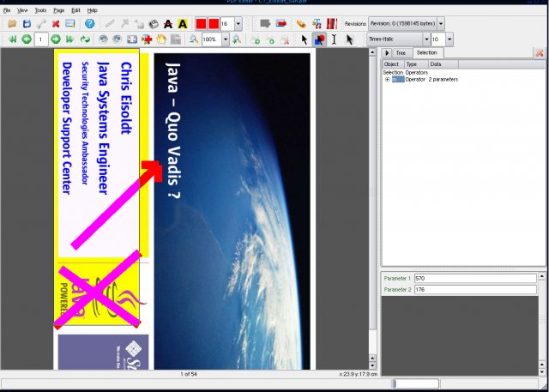Go to the previous page
Image resolution: width=549 pixels, height=392 pixels.
click(x=27, y=39)
